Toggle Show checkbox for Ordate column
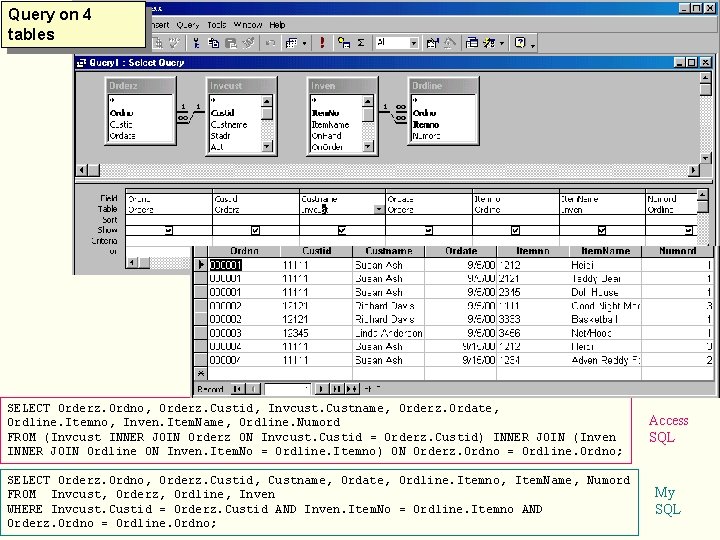This screenshot has width=720, height=540. pyautogui.click(x=428, y=231)
